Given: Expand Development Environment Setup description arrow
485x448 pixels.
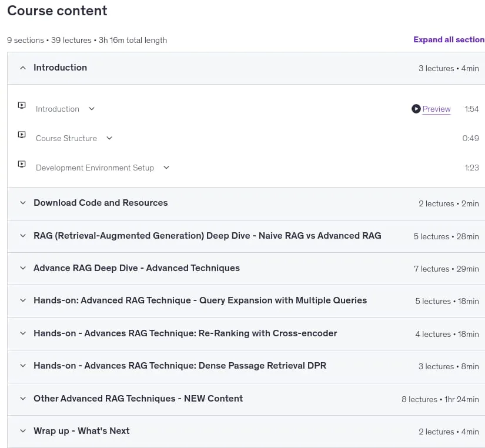Looking at the screenshot, I should coord(166,168).
